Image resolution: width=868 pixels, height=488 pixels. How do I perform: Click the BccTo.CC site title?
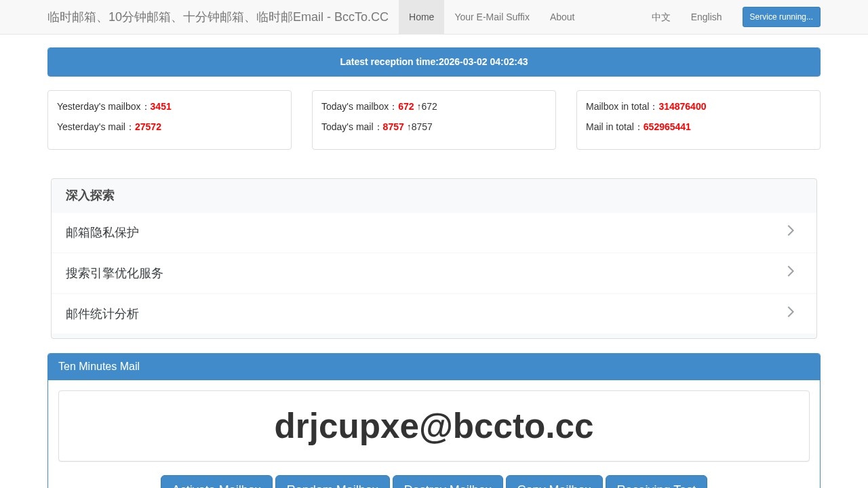tap(218, 17)
